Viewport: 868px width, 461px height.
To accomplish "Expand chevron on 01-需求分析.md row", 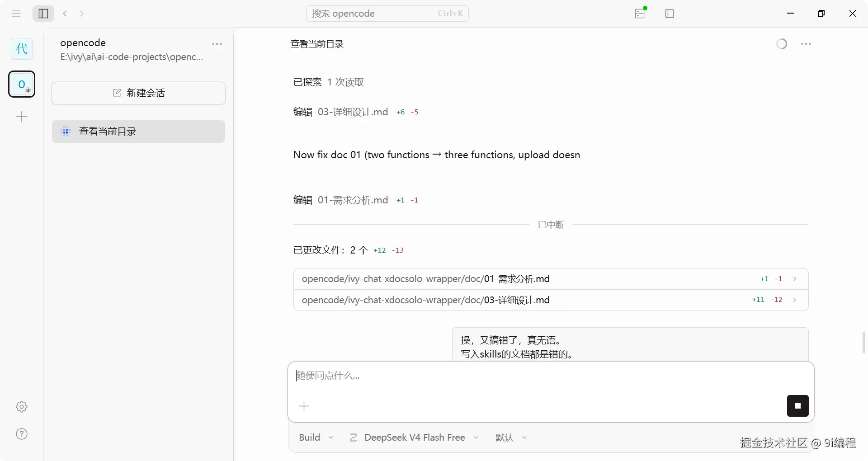I will (x=795, y=279).
